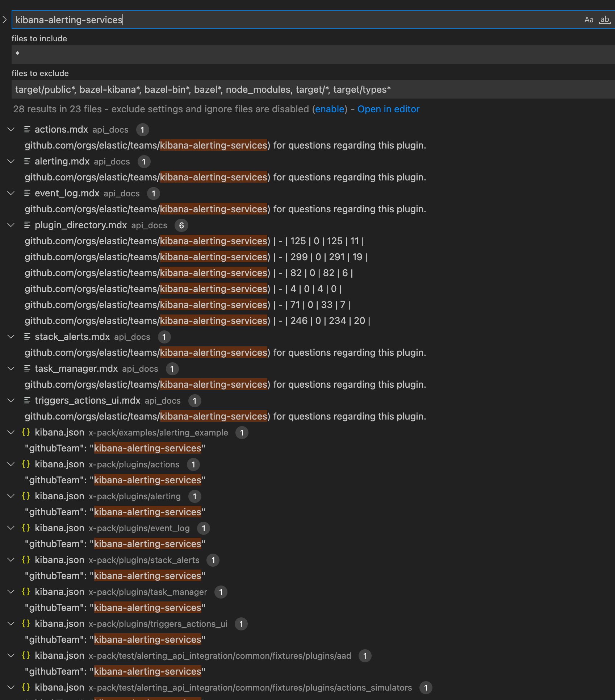This screenshot has height=700, width=615.
Task: Click the JSON icon for kibana.json in triggers_actions_ui
Action: [26, 624]
